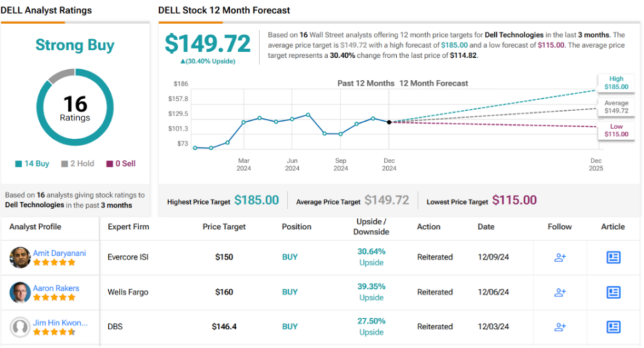
Task: Open article for Evercore ISI rating
Action: click(613, 257)
